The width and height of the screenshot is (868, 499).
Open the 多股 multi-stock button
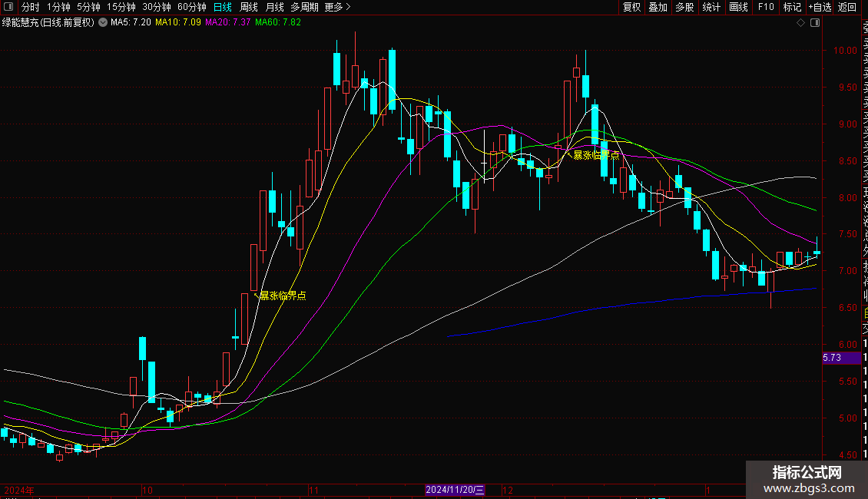pos(684,7)
